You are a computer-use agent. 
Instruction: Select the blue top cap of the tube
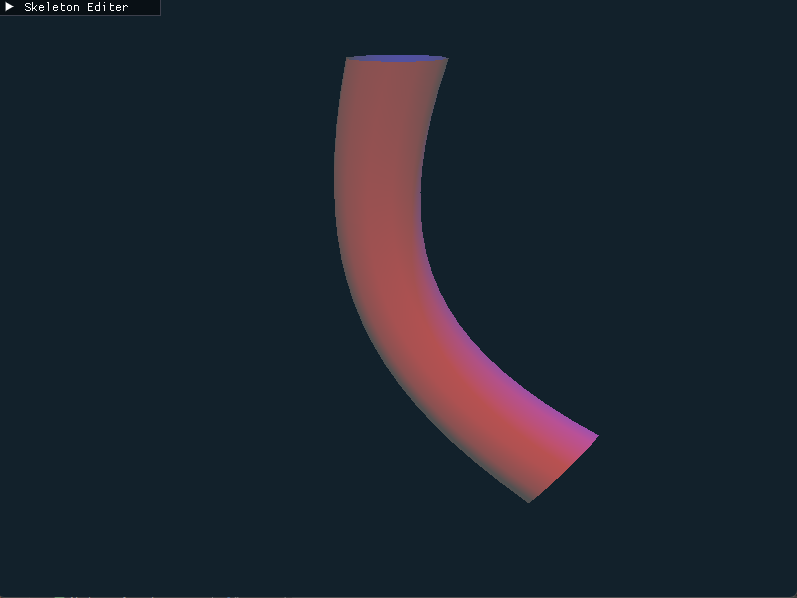click(397, 58)
